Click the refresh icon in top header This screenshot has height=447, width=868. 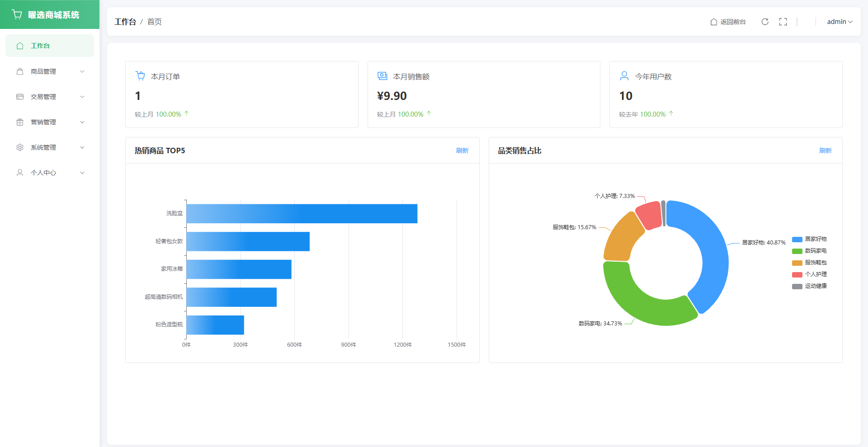coord(765,22)
